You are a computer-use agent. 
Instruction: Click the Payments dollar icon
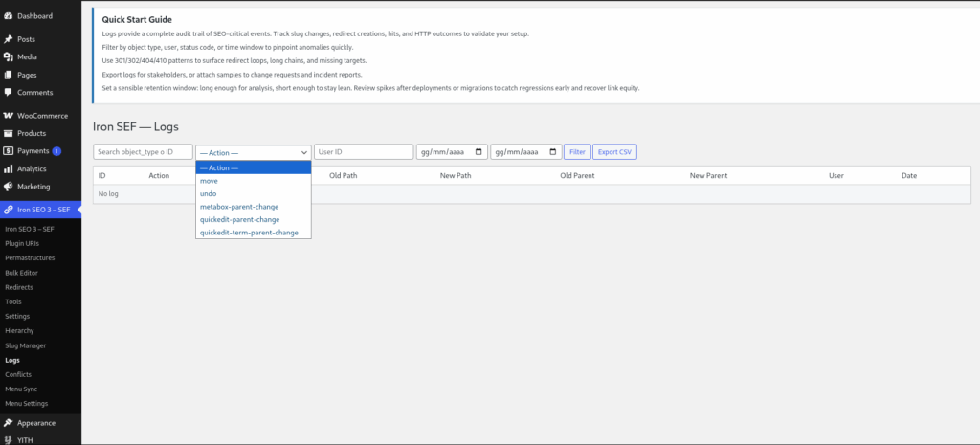point(9,150)
